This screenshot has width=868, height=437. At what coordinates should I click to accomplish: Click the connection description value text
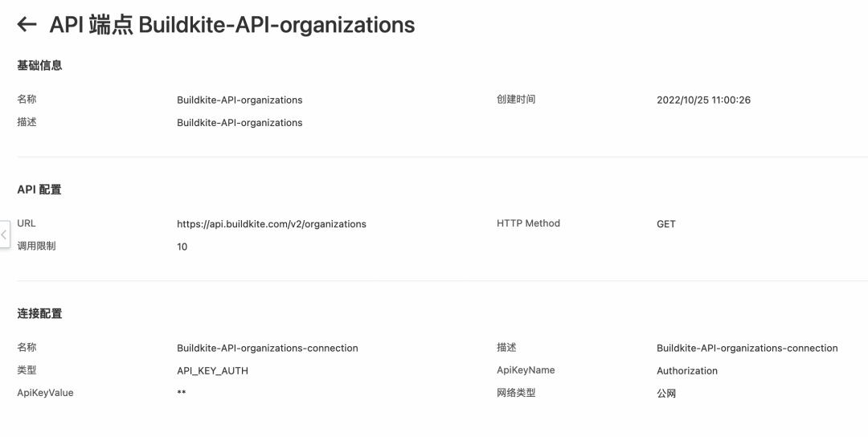747,349
